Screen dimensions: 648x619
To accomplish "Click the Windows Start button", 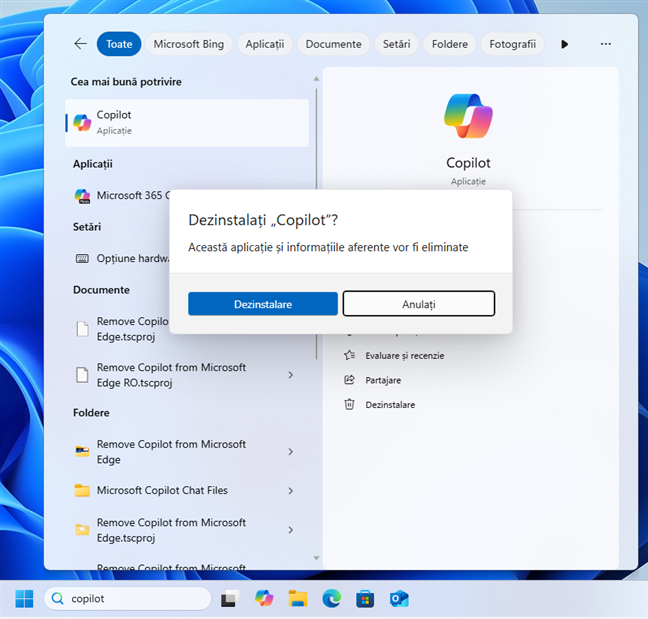I will pyautogui.click(x=24, y=598).
